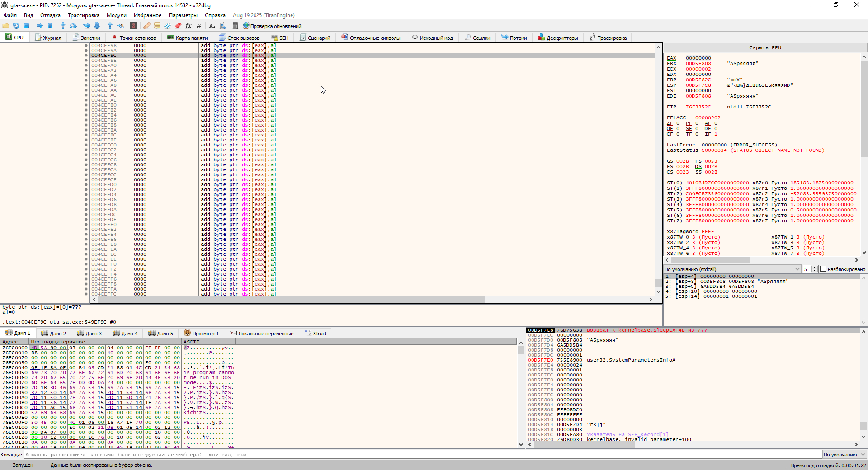The width and height of the screenshot is (868, 470).
Task: Restart the debugged program
Action: pos(16,26)
